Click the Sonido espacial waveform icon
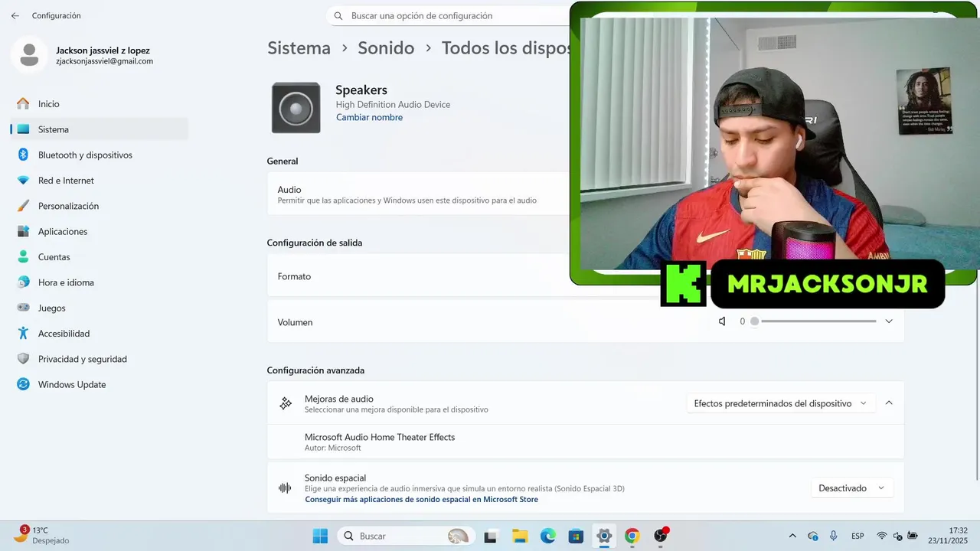Image resolution: width=980 pixels, height=551 pixels. pyautogui.click(x=285, y=487)
